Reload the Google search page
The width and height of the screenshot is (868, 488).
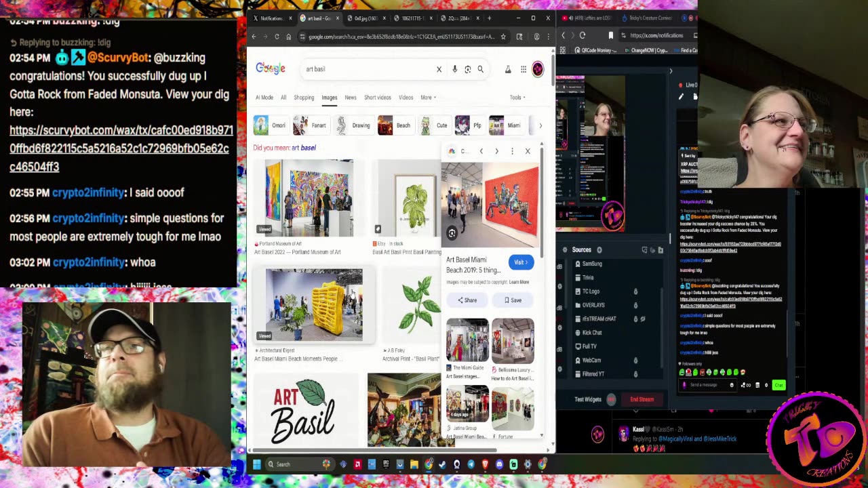coord(277,37)
